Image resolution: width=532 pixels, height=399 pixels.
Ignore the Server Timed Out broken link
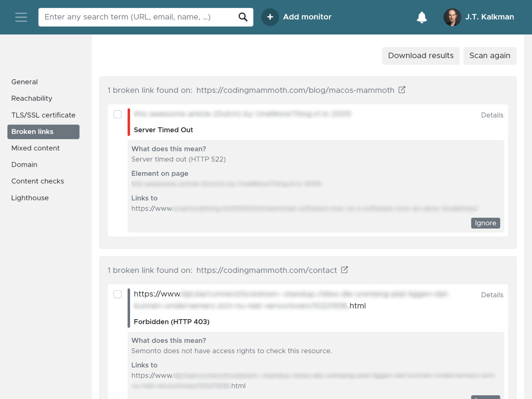click(x=485, y=223)
